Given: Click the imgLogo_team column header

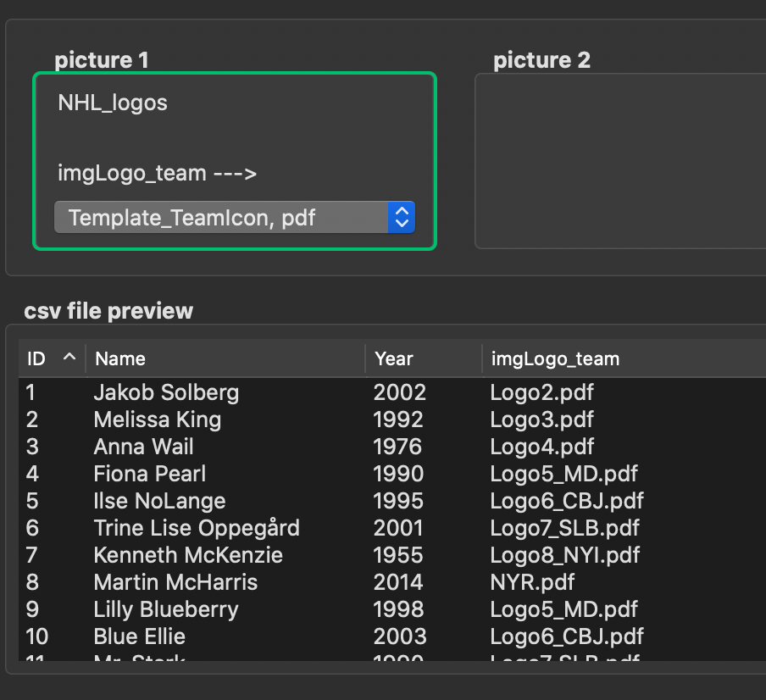Looking at the screenshot, I should coord(624,359).
